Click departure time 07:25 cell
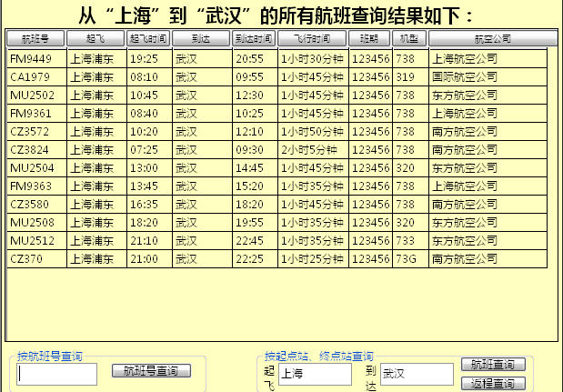The width and height of the screenshot is (563, 392). tap(149, 150)
